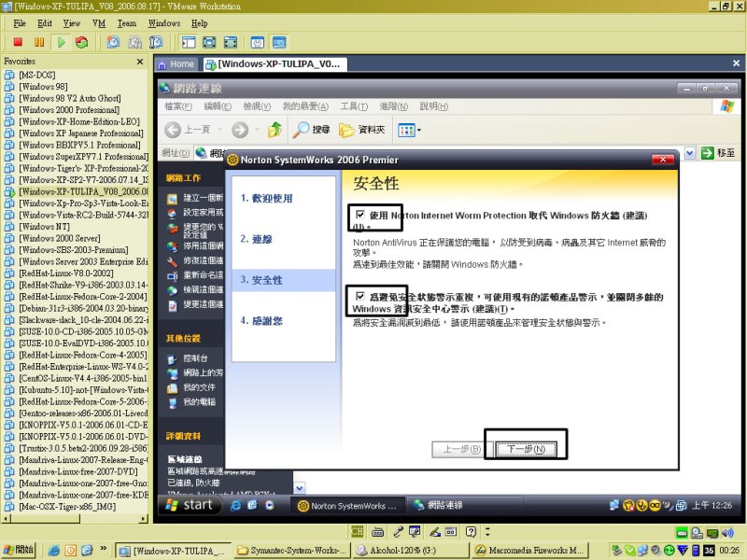Launch Windows Media Player from guest quick launch

tap(270, 505)
